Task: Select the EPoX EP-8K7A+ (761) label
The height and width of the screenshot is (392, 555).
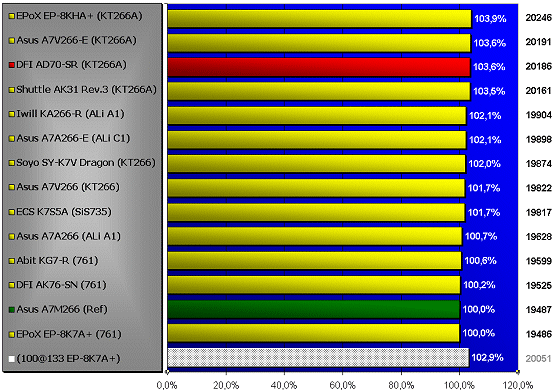Action: (x=69, y=334)
